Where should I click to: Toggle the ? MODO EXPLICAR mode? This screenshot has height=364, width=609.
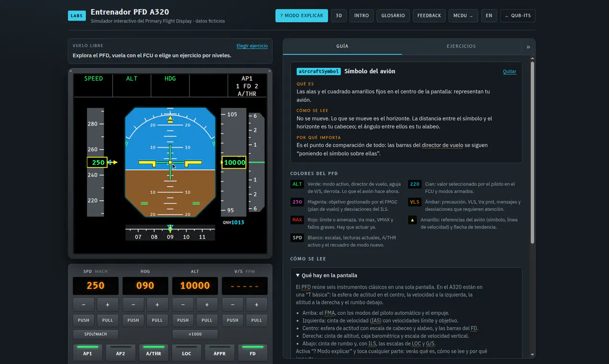pyautogui.click(x=302, y=16)
